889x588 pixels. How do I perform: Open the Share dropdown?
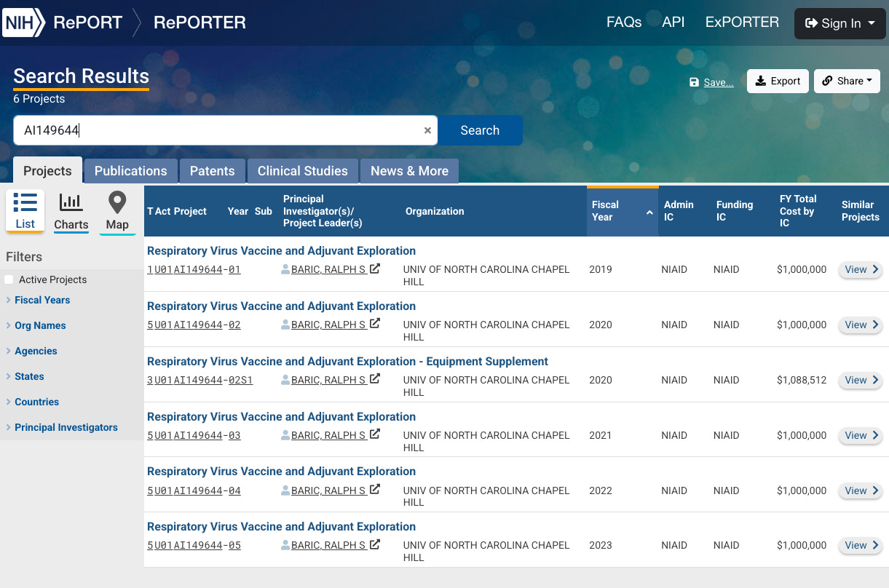(x=847, y=81)
